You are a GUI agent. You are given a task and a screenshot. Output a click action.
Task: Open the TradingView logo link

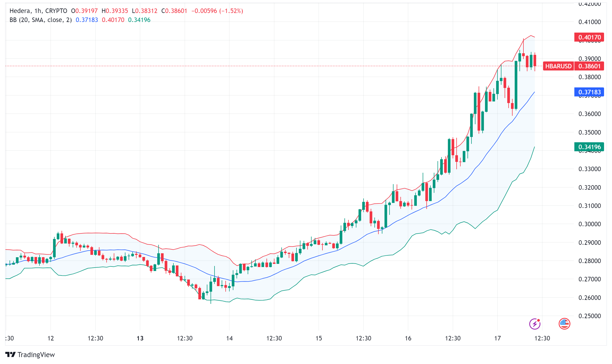pyautogui.click(x=30, y=354)
